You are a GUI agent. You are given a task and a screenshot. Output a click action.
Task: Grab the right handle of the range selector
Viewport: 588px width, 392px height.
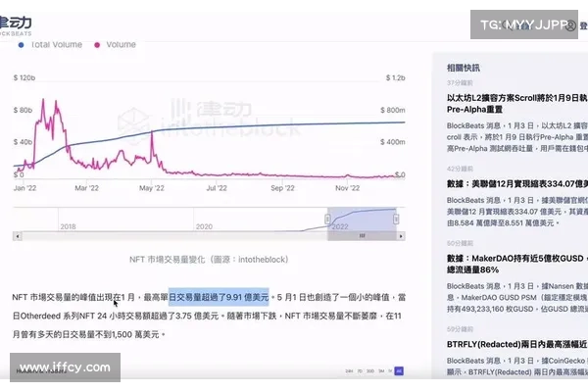[396, 220]
